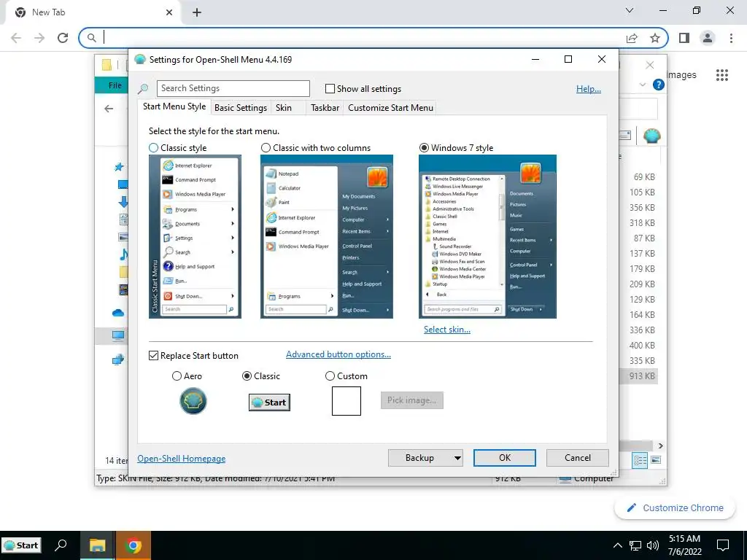The width and height of the screenshot is (747, 560).
Task: Click the taskbar clock showing 5:15 AM
Action: coord(684,545)
